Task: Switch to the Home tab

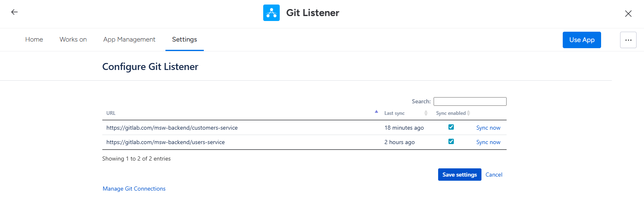Action: tap(34, 40)
